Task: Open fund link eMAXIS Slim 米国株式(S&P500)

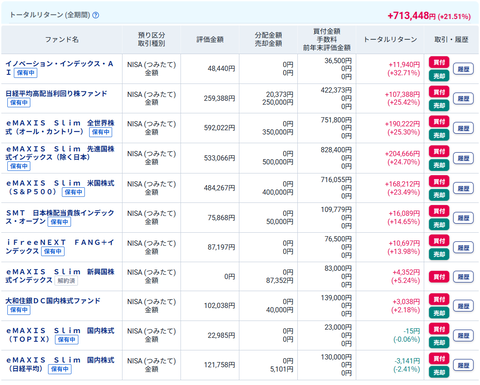Action: [x=60, y=187]
